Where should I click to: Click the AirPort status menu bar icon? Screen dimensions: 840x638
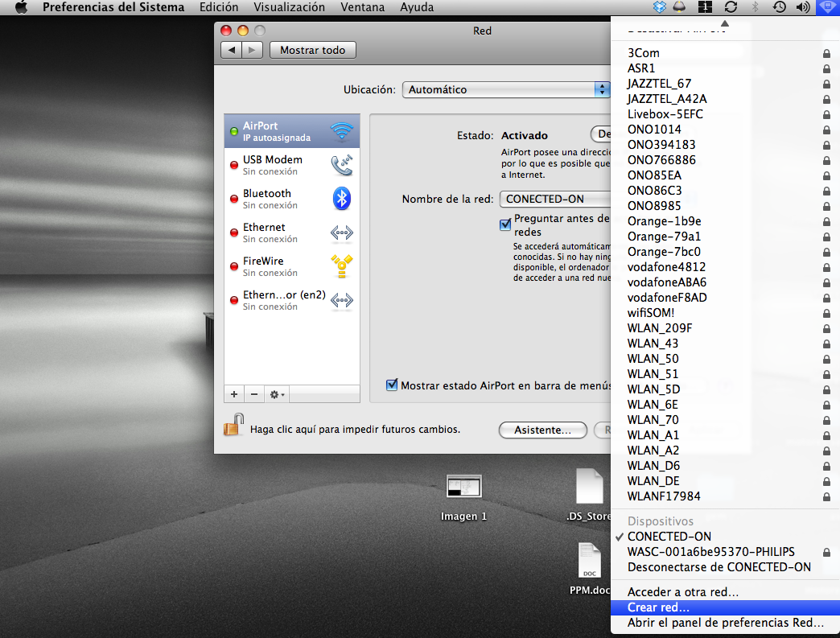[828, 7]
